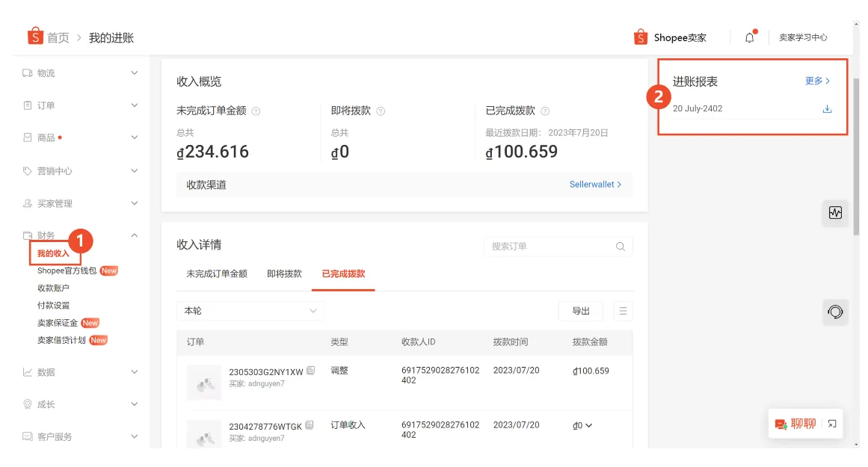The image size is (868, 467).
Task: Click the list layout icon beside 导出
Action: point(623,311)
